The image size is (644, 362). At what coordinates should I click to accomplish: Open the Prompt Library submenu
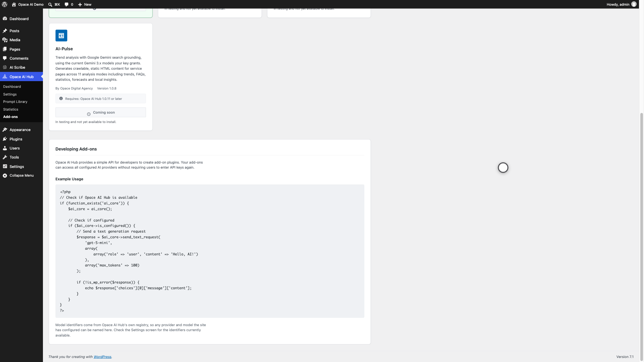[x=15, y=102]
